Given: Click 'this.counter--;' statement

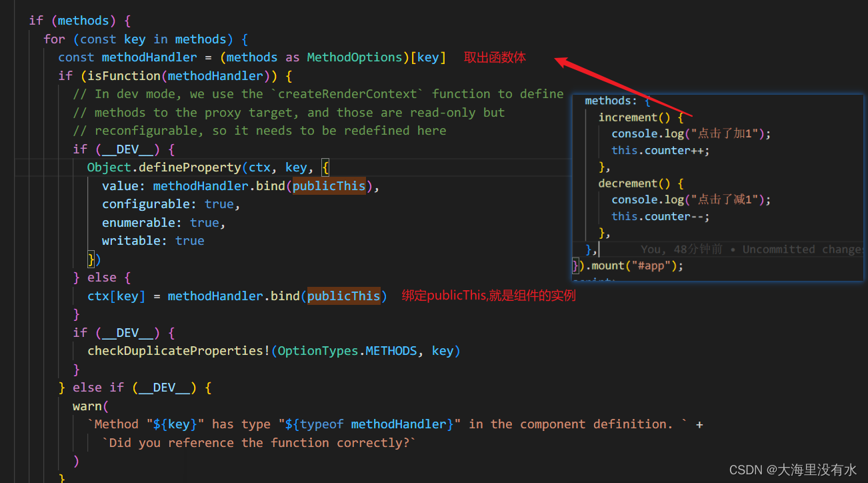Looking at the screenshot, I should coord(661,216).
